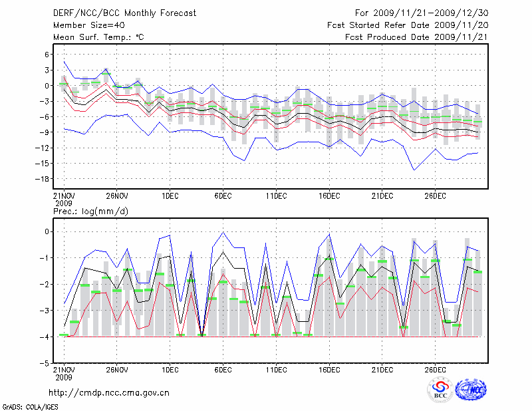Screen dimensions: 532x411
Task: Click 26NOV on the precipitation chart axis
Action: point(116,370)
